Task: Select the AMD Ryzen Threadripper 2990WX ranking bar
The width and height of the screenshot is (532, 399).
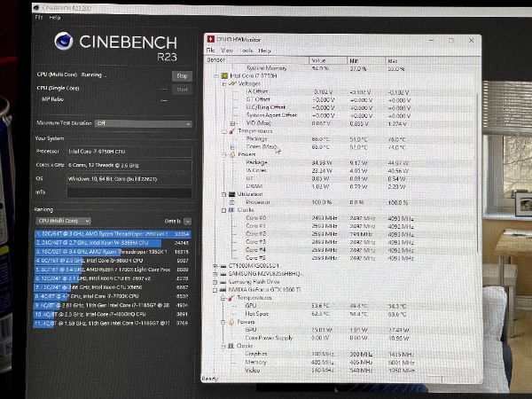Action: click(x=113, y=234)
